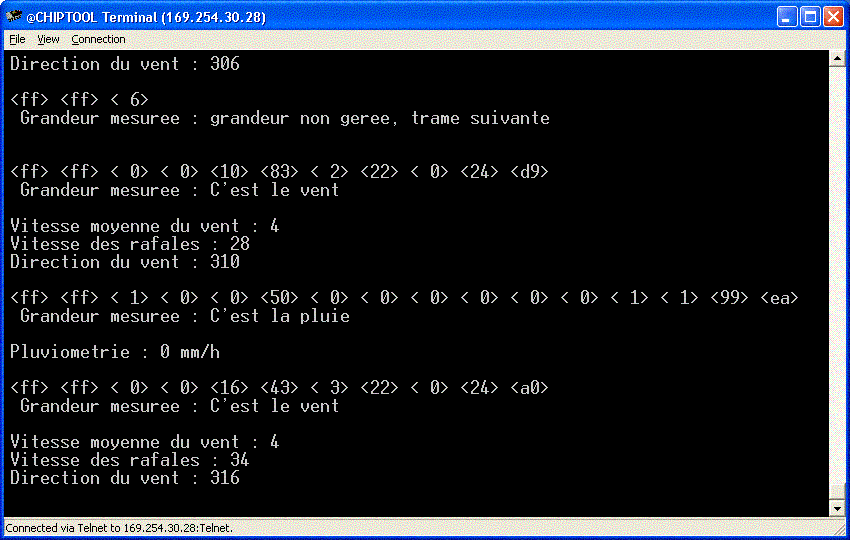Maximize the CHIPTOOL Terminal window
Image resolution: width=850 pixels, height=540 pixels.
click(x=811, y=15)
